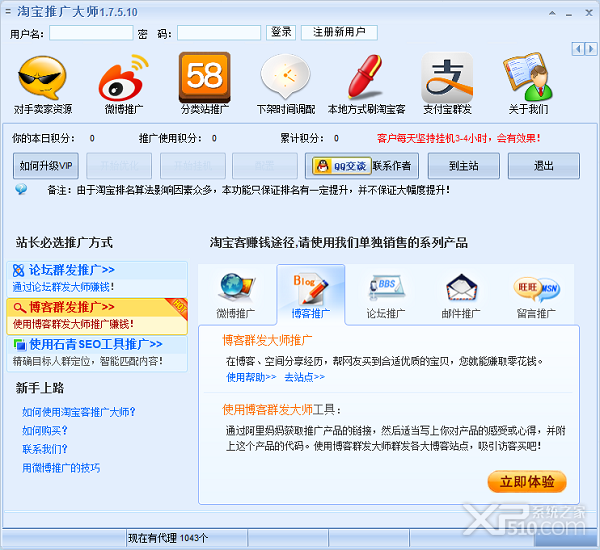600x550 pixels.
Task: Click the 退出 button
Action: point(543,166)
